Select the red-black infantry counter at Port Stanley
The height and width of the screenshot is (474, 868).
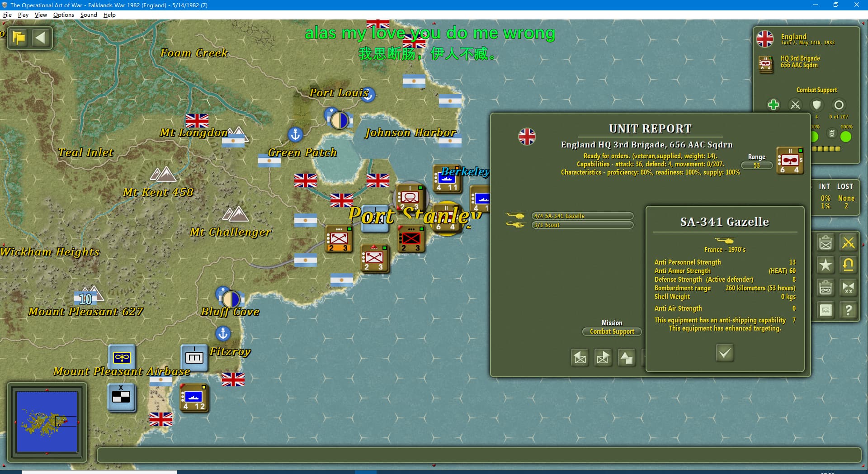(411, 239)
